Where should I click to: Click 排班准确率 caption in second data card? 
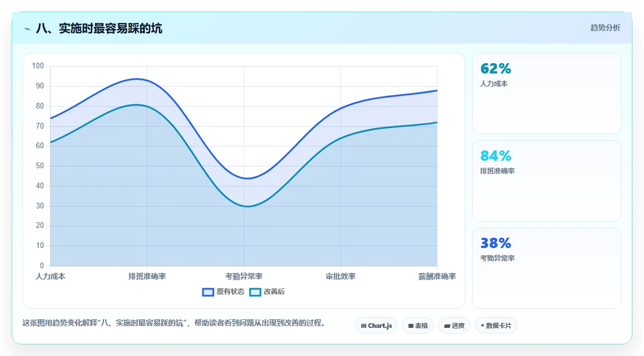tap(497, 171)
